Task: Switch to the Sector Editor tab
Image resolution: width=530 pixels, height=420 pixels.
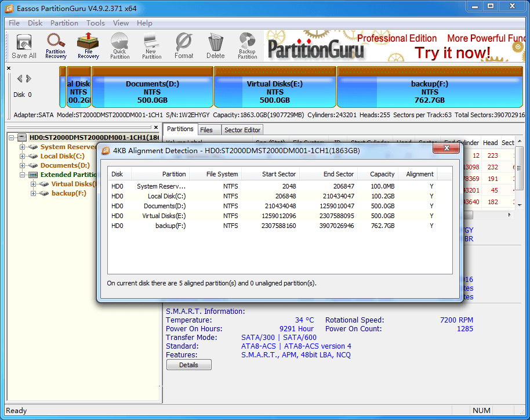Action: click(x=242, y=130)
